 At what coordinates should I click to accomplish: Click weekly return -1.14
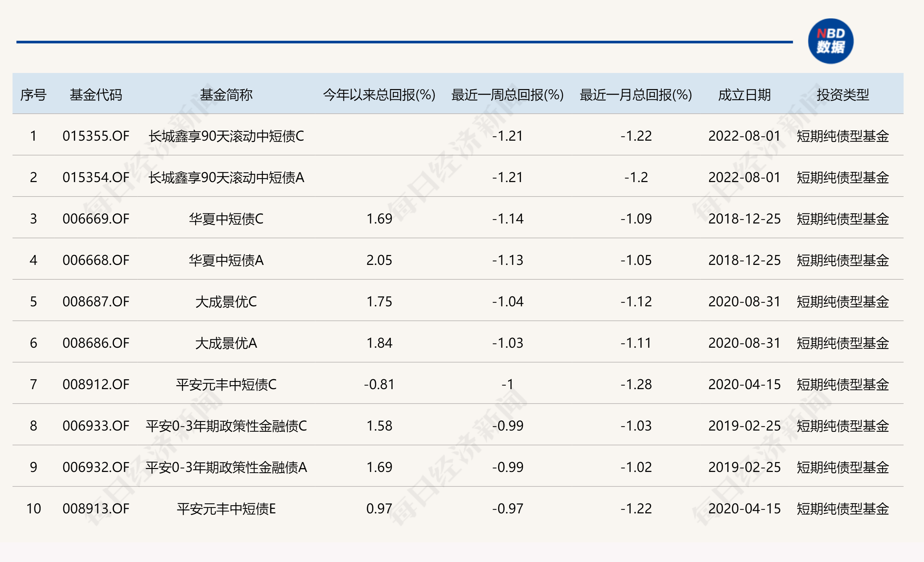click(x=508, y=219)
